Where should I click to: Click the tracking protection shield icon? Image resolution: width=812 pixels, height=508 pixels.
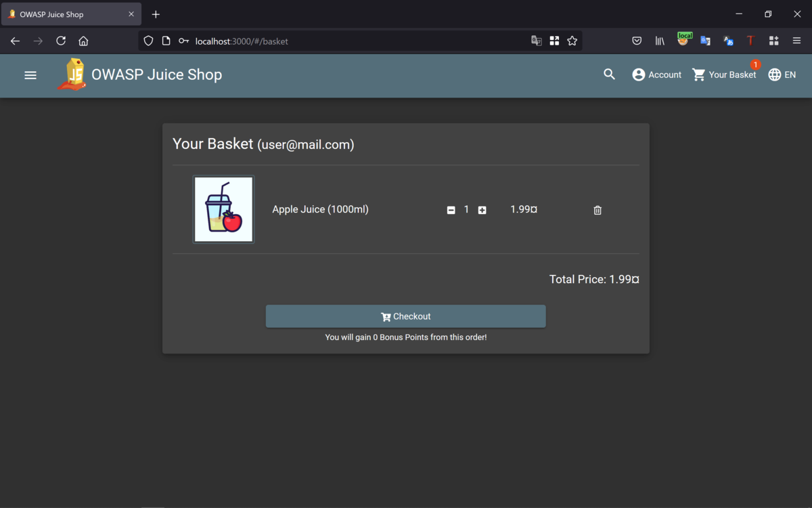[x=148, y=41]
